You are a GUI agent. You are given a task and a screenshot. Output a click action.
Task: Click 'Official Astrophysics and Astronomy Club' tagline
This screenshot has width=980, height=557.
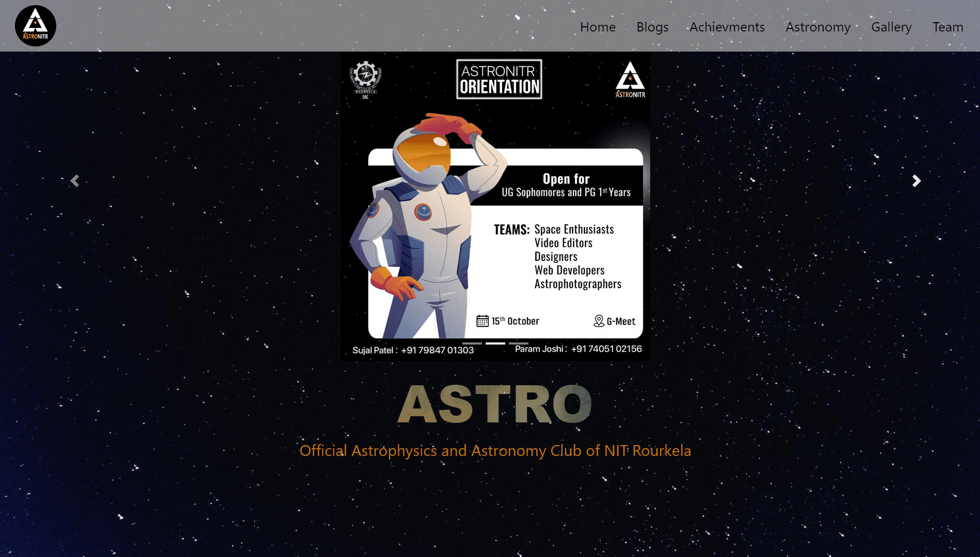[495, 451]
